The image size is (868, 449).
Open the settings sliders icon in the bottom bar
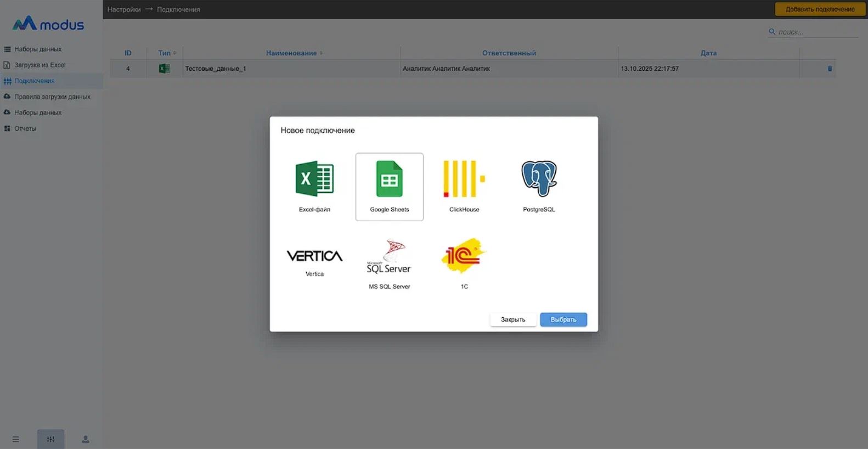pos(50,439)
